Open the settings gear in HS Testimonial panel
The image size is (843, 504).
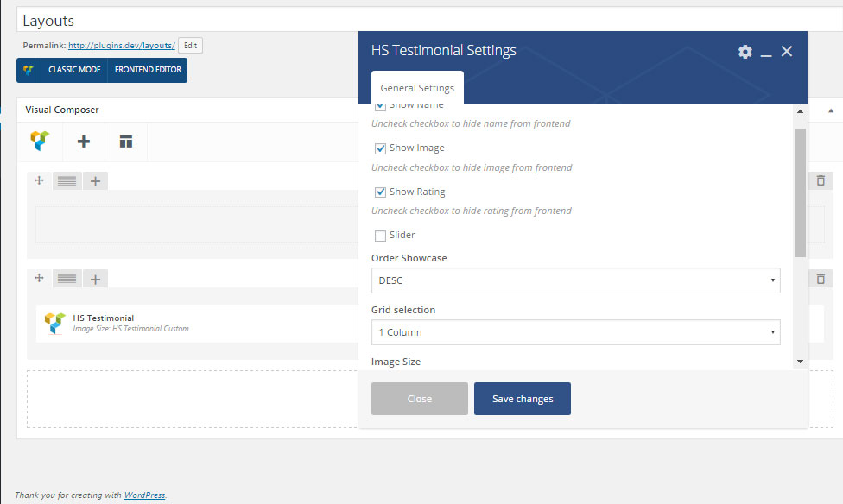[x=745, y=52]
